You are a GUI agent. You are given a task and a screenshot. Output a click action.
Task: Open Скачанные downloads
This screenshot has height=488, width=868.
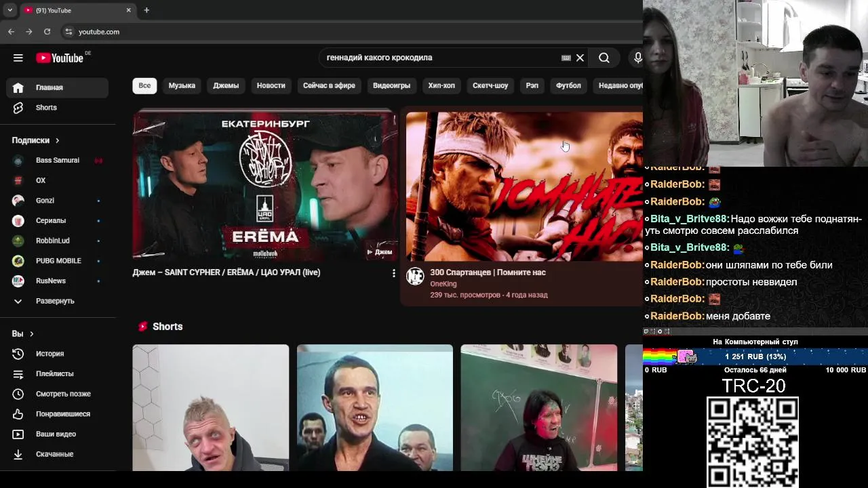coord(57,454)
